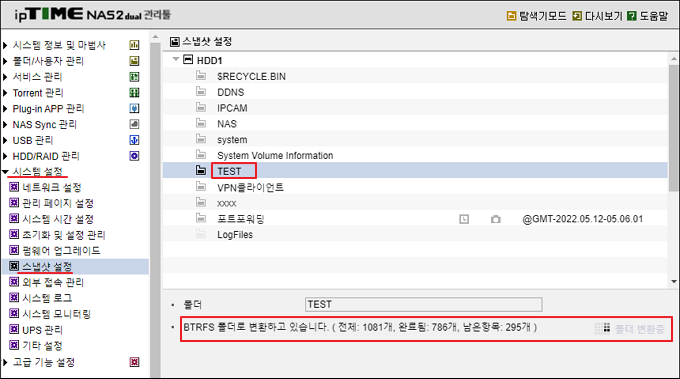Click the 고급 기능 설정 row icon
This screenshot has height=379, width=680.
click(x=134, y=362)
